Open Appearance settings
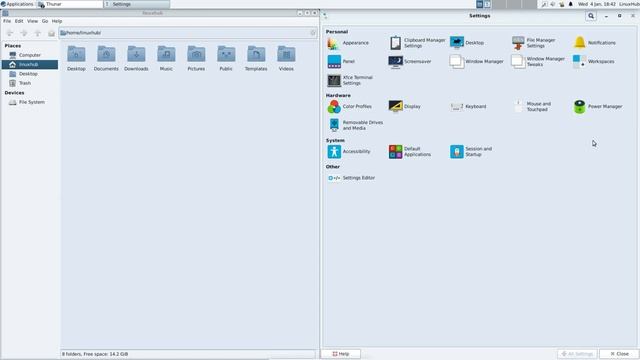The width and height of the screenshot is (640, 360). pyautogui.click(x=348, y=43)
